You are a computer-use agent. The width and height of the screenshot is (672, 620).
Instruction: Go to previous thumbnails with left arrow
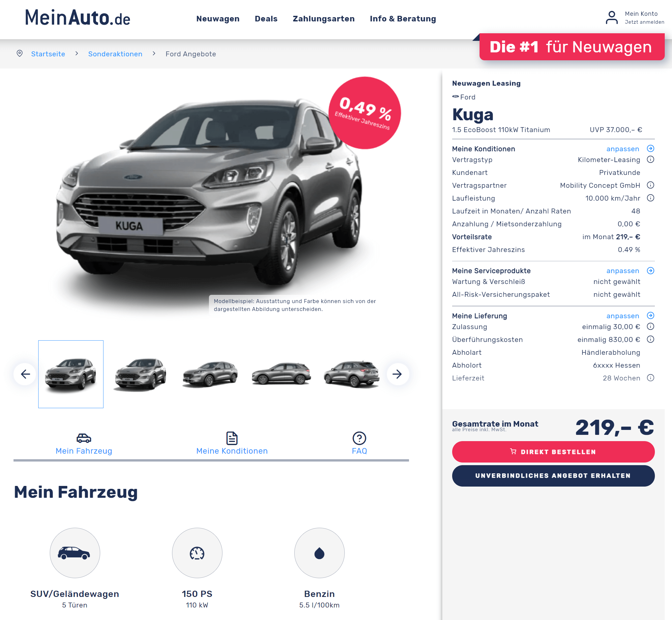click(25, 374)
